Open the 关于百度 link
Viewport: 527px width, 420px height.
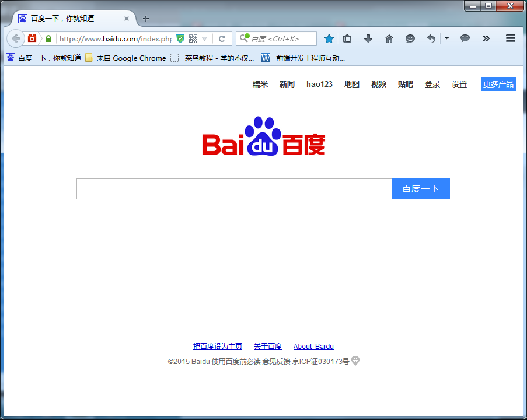(x=268, y=346)
